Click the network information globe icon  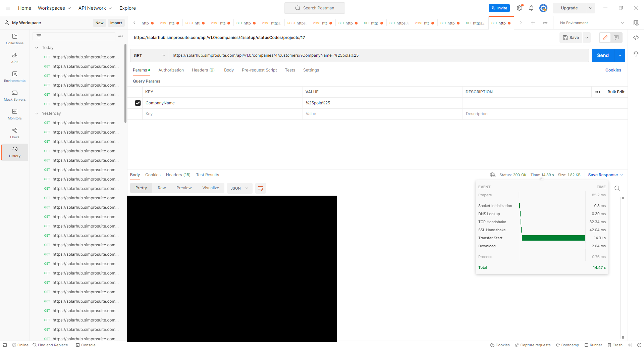point(493,175)
